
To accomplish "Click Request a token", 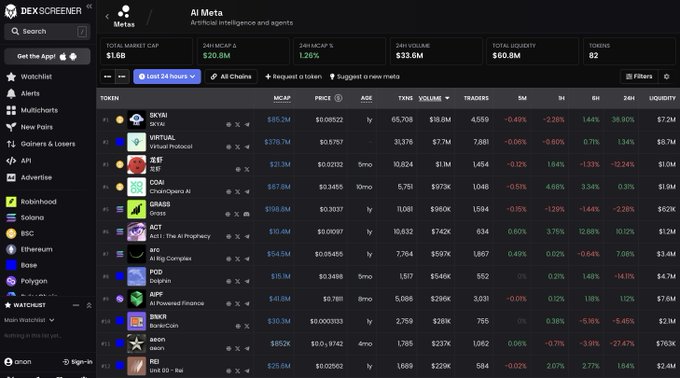I will point(294,77).
